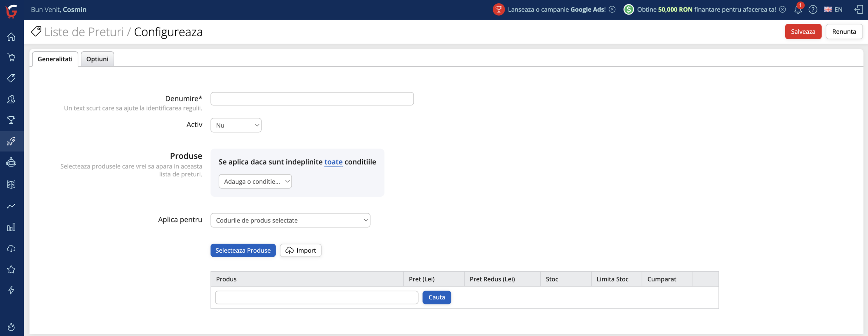Open the notifications bell

[x=798, y=9]
